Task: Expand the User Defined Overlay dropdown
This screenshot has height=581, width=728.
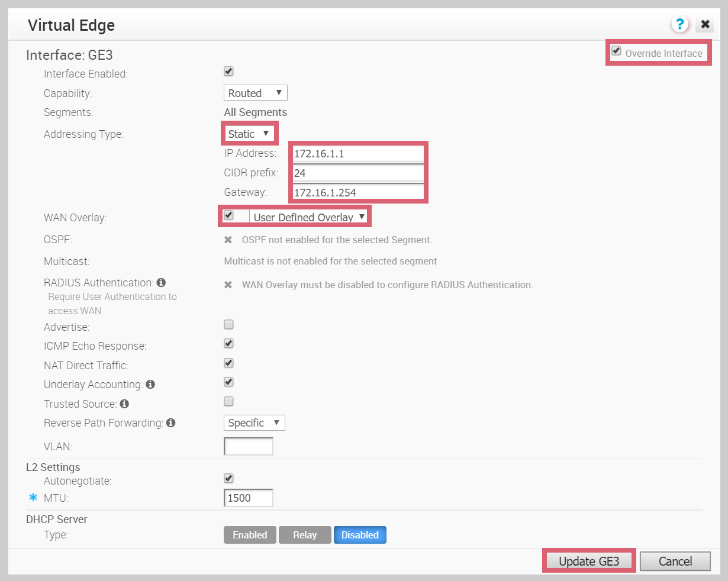Action: click(x=309, y=217)
